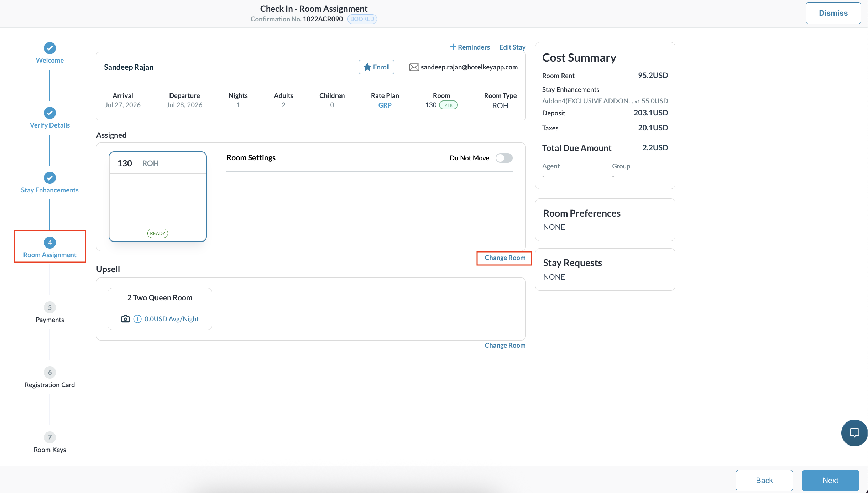Click the READY status badge
The image size is (868, 493).
(158, 233)
